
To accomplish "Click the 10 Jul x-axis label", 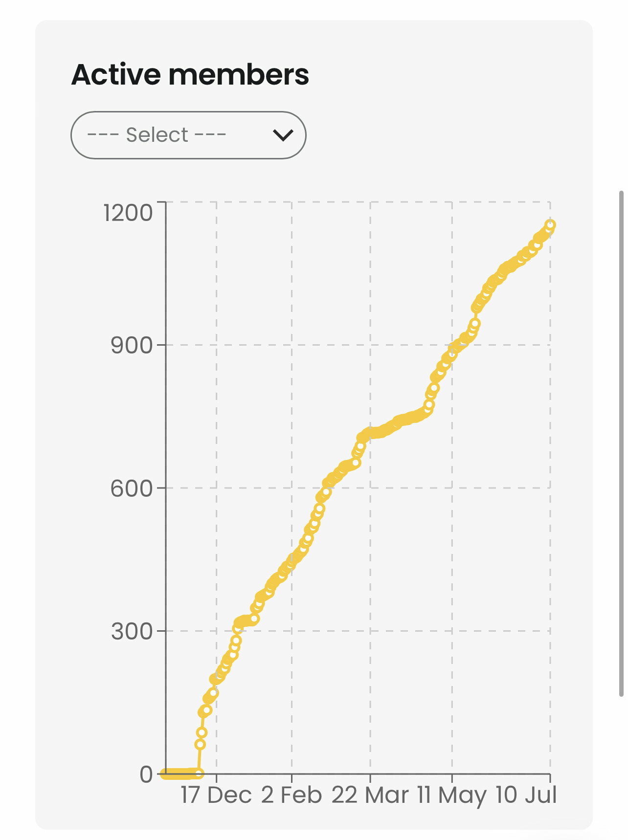I will pos(526,795).
